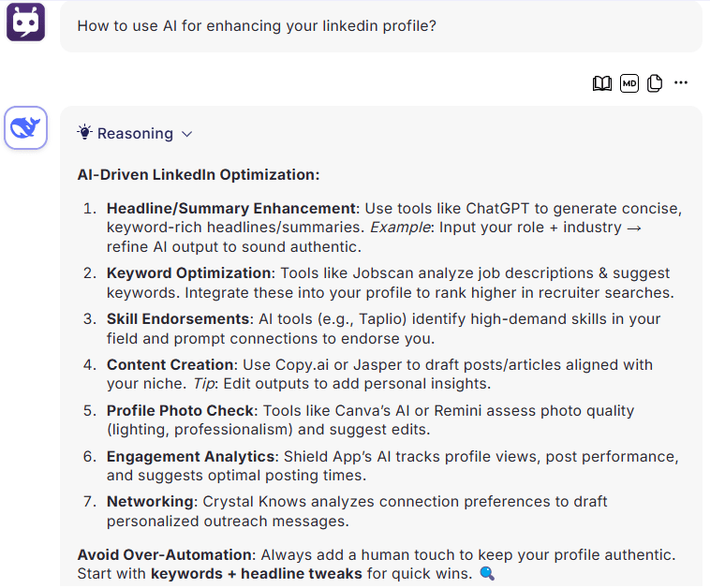Screen dimensions: 710x588
Task: Click the Keyword Optimization list item
Action: [x=391, y=283]
